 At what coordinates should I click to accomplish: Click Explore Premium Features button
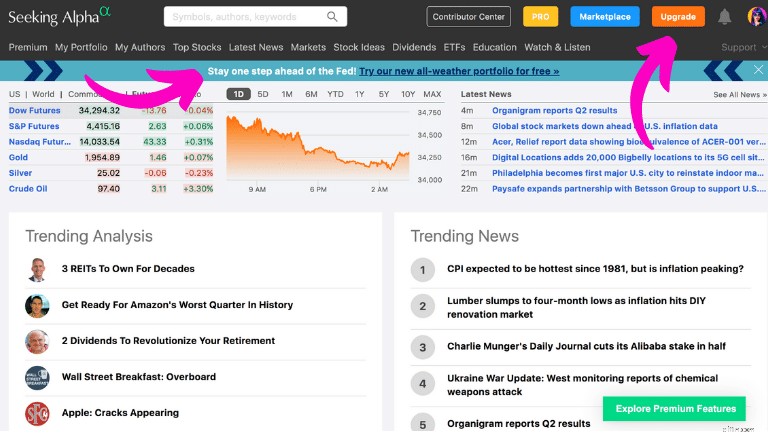pyautogui.click(x=674, y=409)
